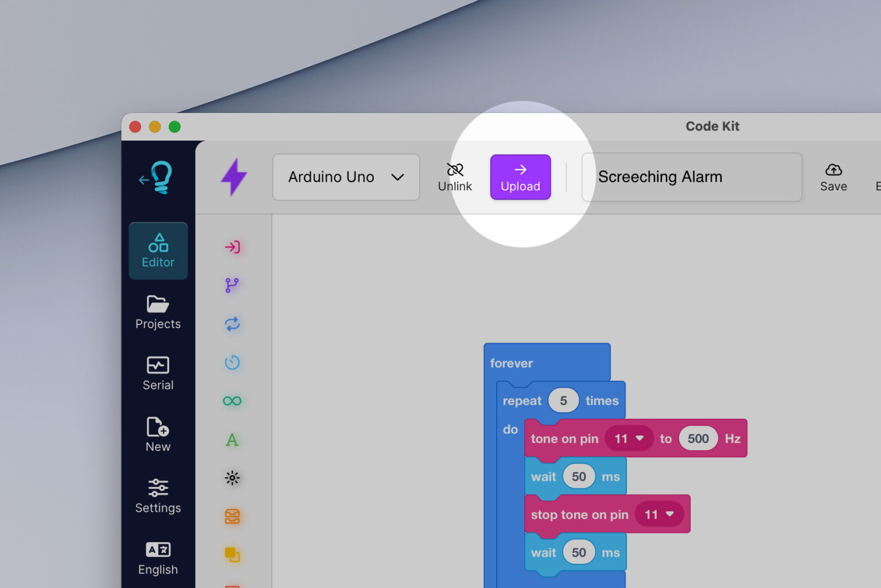Change the tone pin from 11
Screen dimensions: 881x588
(x=629, y=438)
